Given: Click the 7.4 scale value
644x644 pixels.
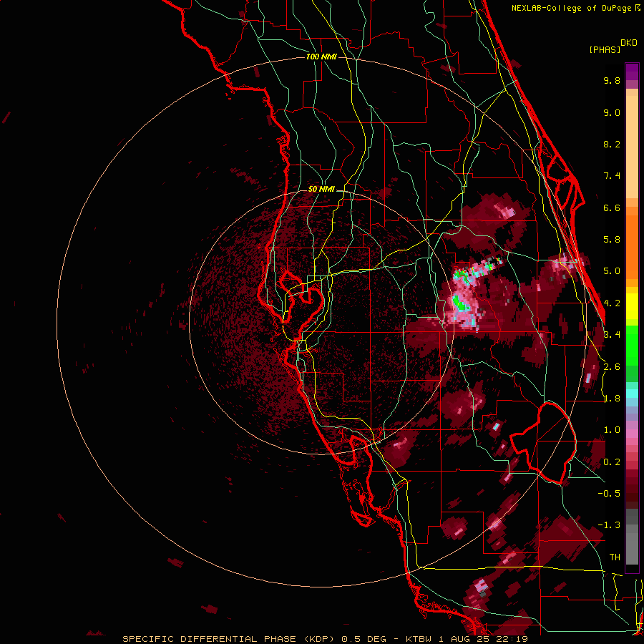Looking at the screenshot, I should click(612, 176).
